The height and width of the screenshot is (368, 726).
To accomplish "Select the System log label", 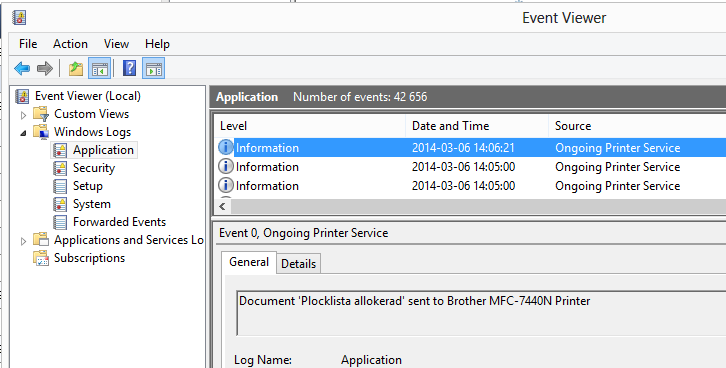I will (x=92, y=204).
